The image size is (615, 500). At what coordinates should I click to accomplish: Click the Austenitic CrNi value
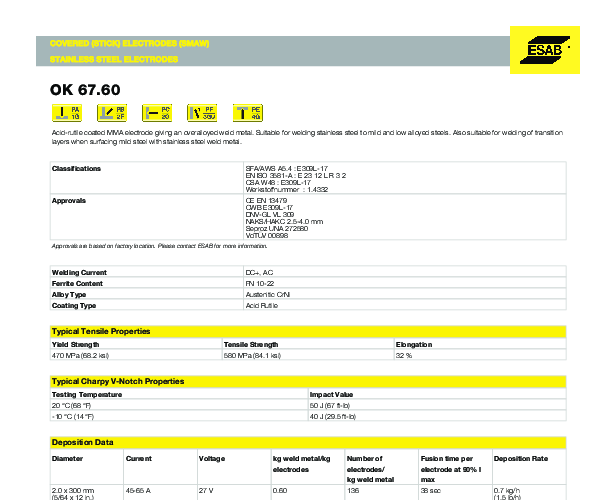(268, 295)
